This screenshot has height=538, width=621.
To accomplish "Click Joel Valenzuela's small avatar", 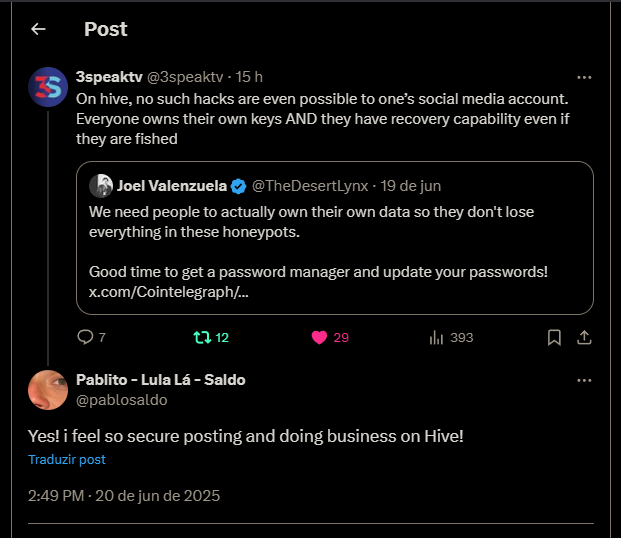I will [x=101, y=186].
